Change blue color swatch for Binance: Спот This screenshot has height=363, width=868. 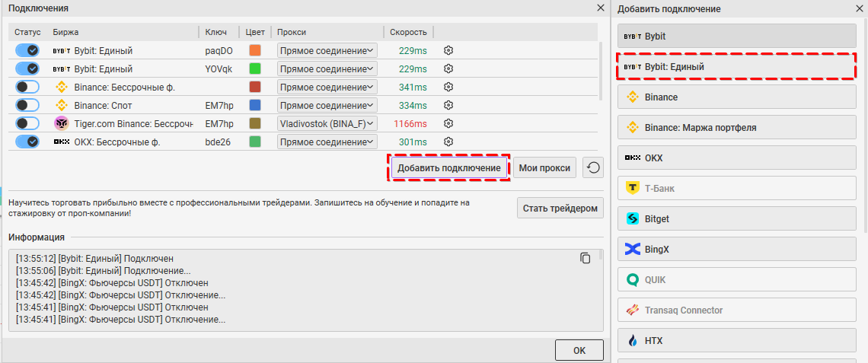coord(254,105)
